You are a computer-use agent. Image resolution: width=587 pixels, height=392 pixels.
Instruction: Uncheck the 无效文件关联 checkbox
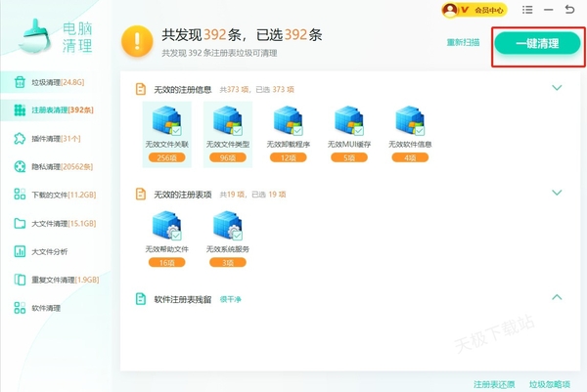tap(177, 131)
